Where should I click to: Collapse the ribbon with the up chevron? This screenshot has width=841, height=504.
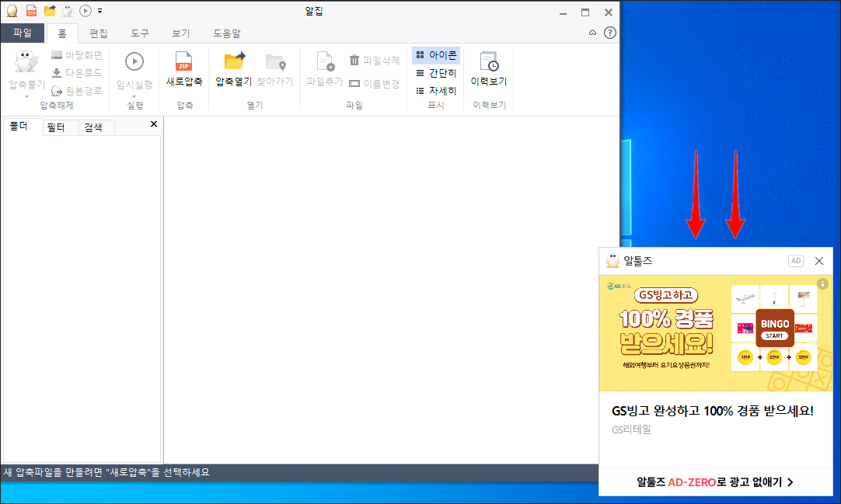(593, 33)
